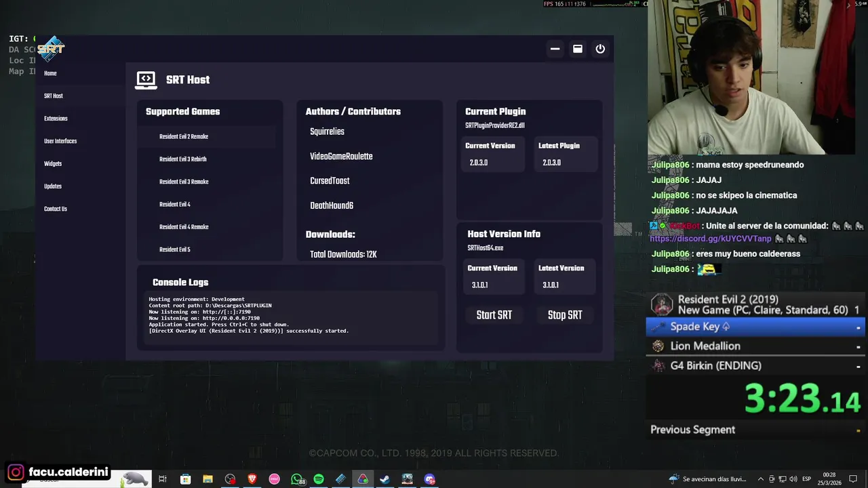Click Total Downloads: 12K text
Image resolution: width=868 pixels, height=488 pixels.
(x=343, y=255)
